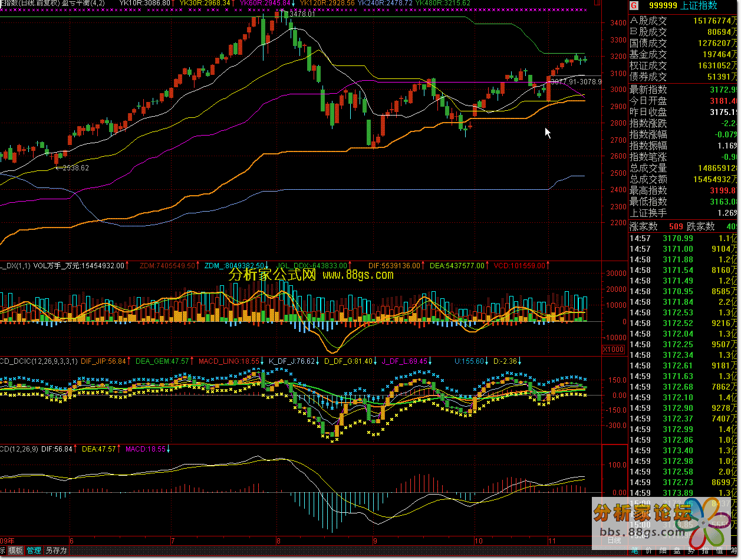Click the 权证成交 row
This screenshot has width=741, height=560.
(683, 65)
